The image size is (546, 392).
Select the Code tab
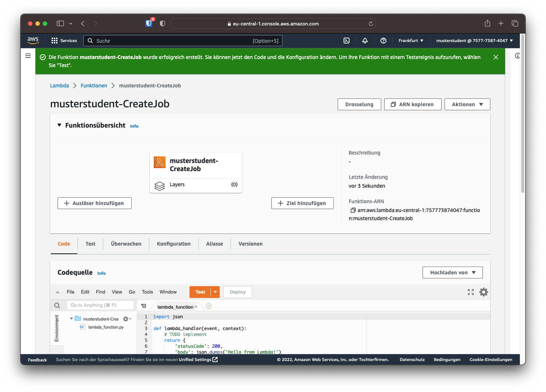click(64, 244)
